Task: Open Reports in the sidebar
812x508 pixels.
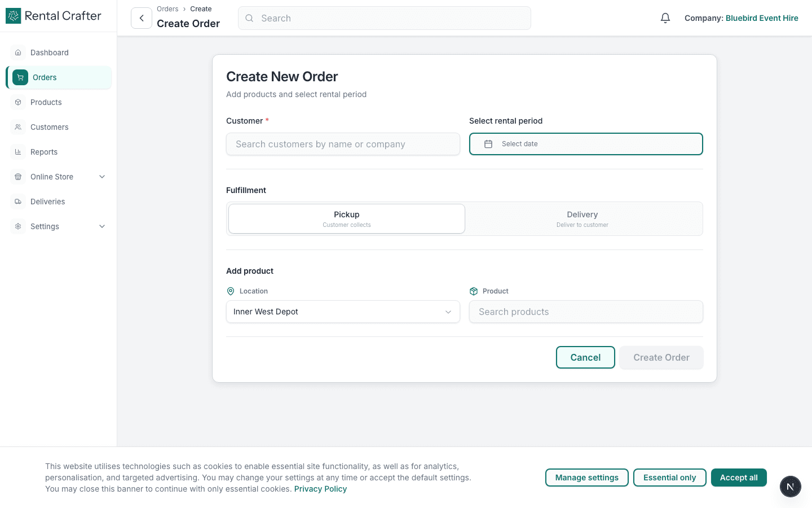Action: pyautogui.click(x=59, y=152)
